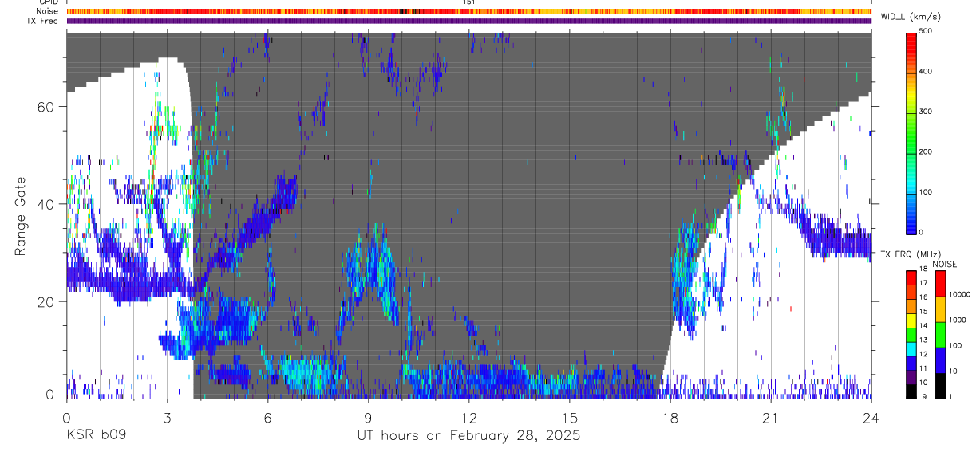Click the 9 tick on UT hours axis

tap(368, 417)
